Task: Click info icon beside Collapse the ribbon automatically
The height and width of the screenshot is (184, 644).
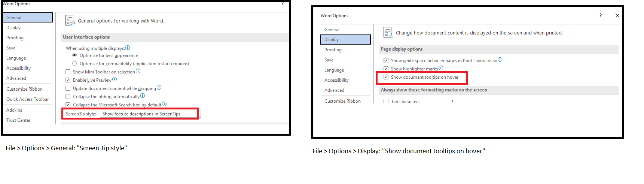Action: (x=143, y=96)
